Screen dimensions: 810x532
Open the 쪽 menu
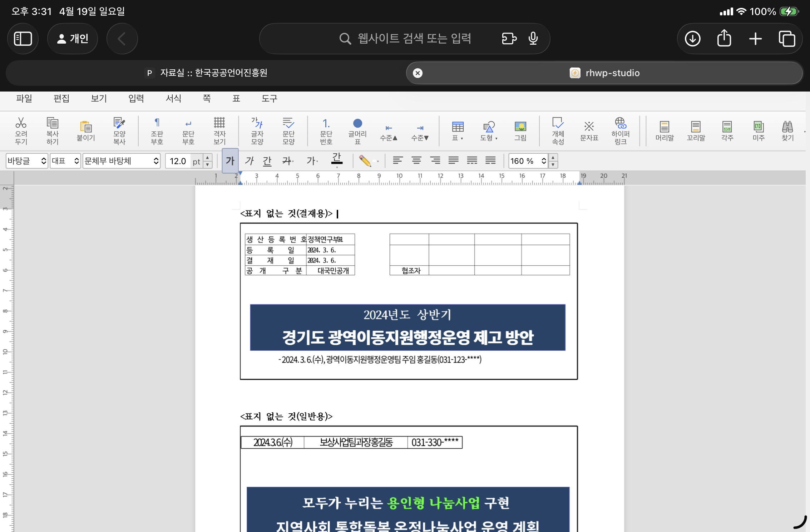(x=207, y=99)
